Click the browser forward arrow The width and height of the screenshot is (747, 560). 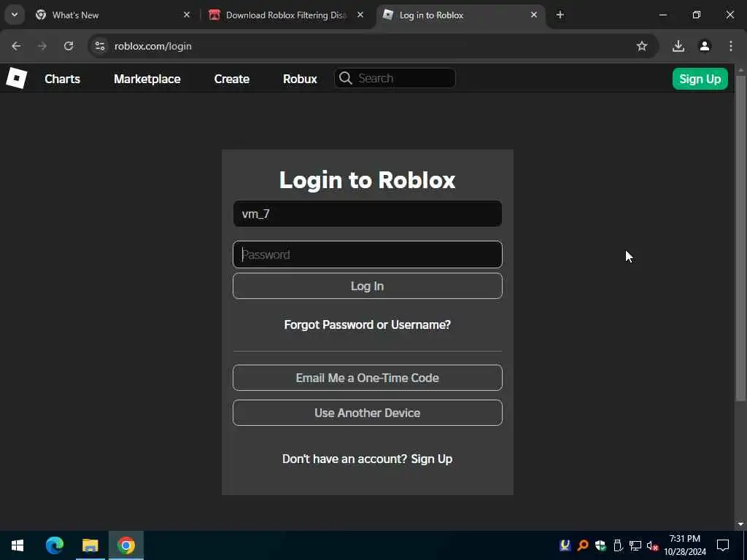(42, 46)
